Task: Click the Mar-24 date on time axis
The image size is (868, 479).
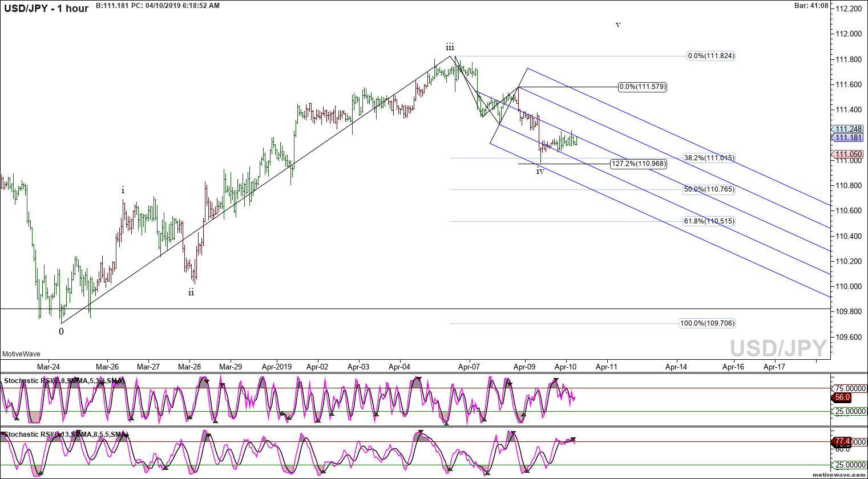Action: pos(49,367)
